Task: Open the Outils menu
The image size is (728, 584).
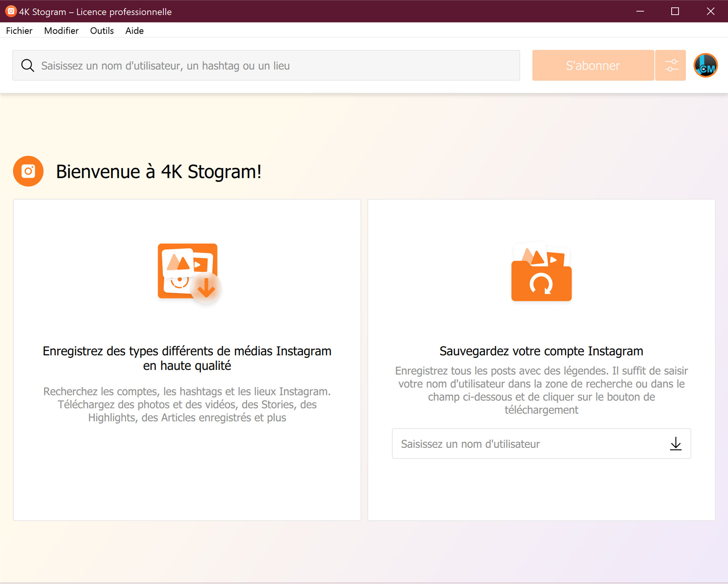Action: (x=102, y=30)
